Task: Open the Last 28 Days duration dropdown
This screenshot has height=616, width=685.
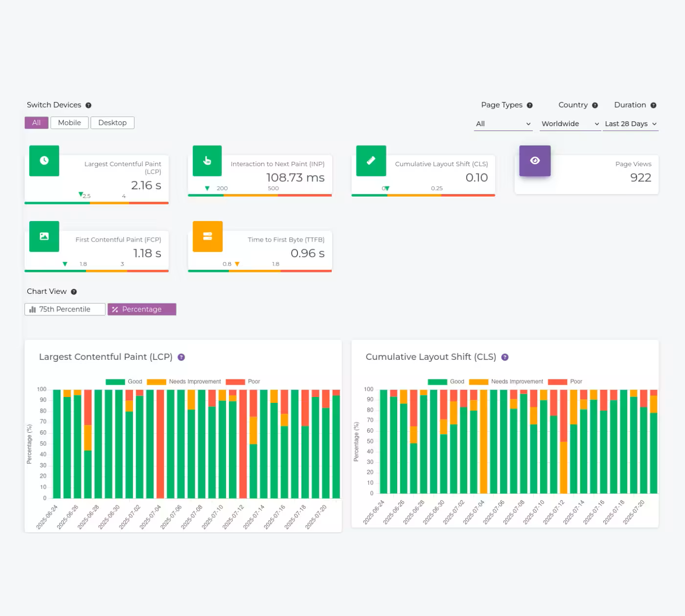Action: [x=630, y=124]
